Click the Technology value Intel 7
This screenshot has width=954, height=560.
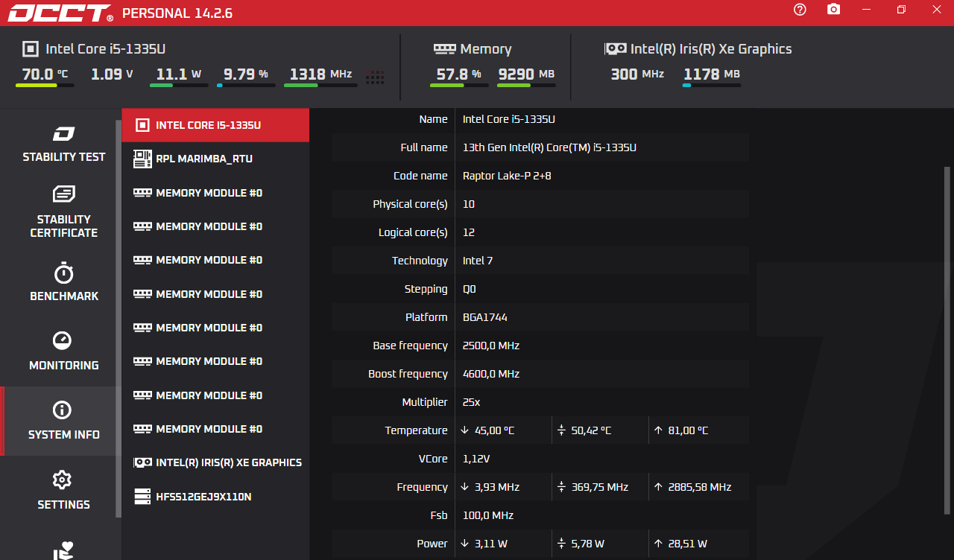(478, 261)
